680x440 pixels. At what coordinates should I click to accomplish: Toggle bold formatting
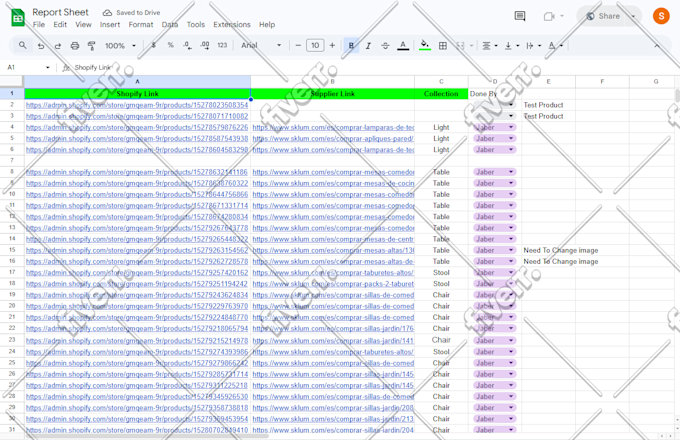[351, 46]
